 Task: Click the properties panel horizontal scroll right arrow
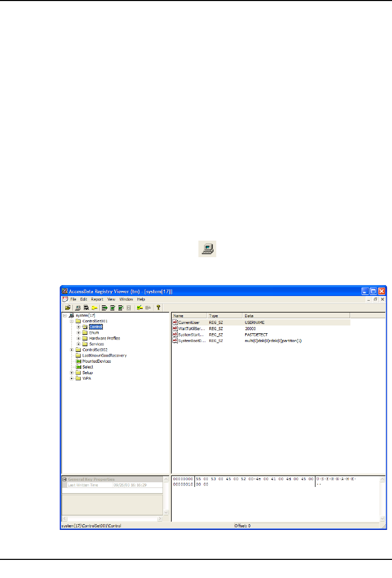coord(160,518)
